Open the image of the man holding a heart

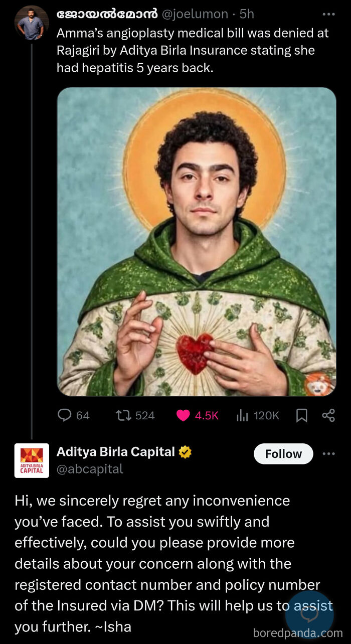point(197,240)
